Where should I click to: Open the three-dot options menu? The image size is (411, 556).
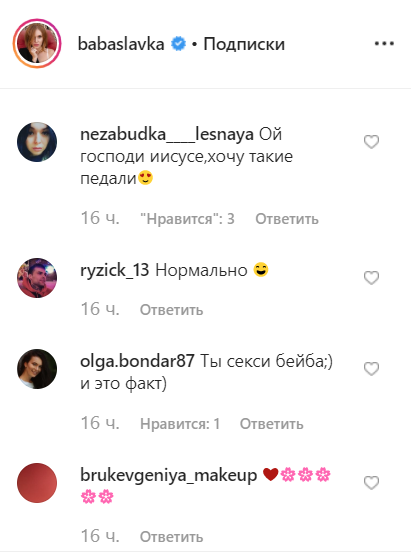point(384,44)
